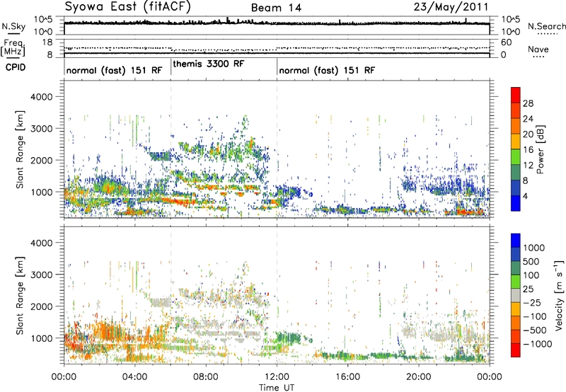Screen dimensions: 566x392
Task: Click the frequency trace plot strip
Action: pos(277,48)
